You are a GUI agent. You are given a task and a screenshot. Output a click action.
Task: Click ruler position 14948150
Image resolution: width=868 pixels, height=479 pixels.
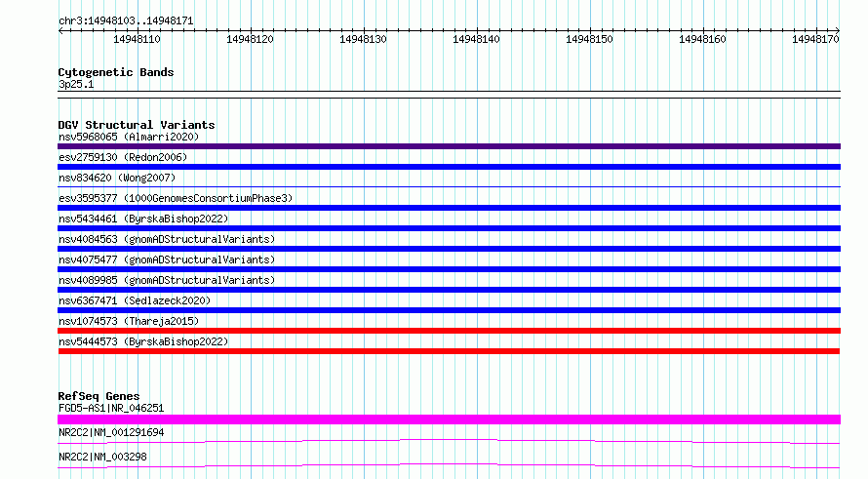tap(589, 39)
